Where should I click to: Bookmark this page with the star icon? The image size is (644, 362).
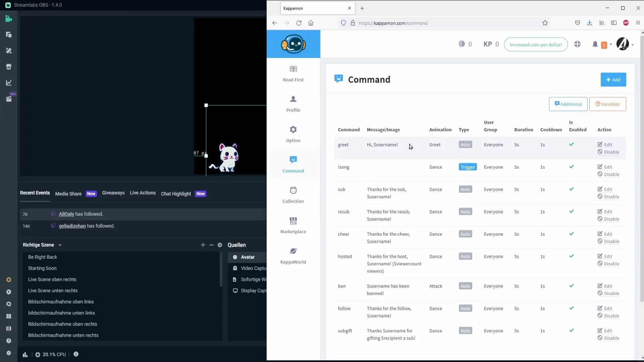click(x=545, y=23)
